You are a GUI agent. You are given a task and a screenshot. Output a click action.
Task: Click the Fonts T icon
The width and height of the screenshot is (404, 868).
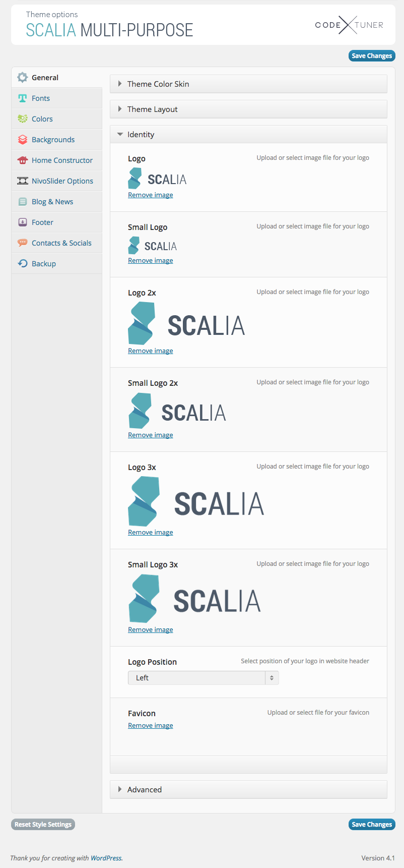pos(22,98)
